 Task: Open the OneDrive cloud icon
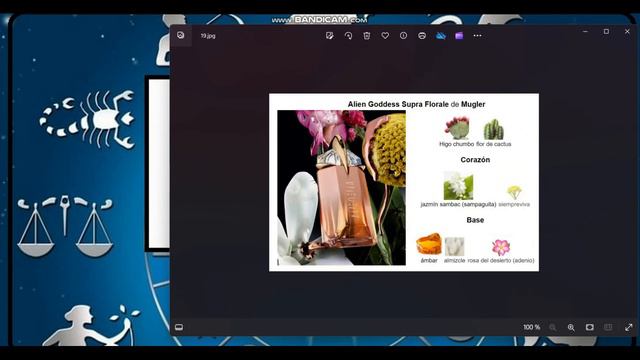pyautogui.click(x=441, y=36)
